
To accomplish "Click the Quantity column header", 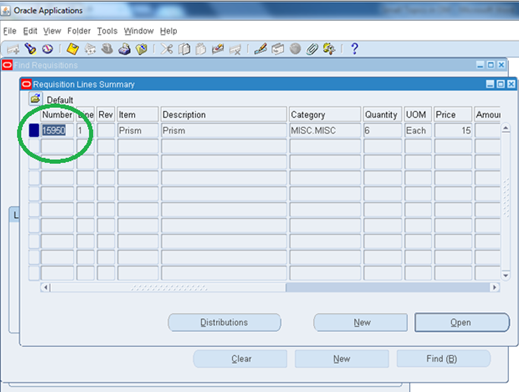I will pos(383,114).
